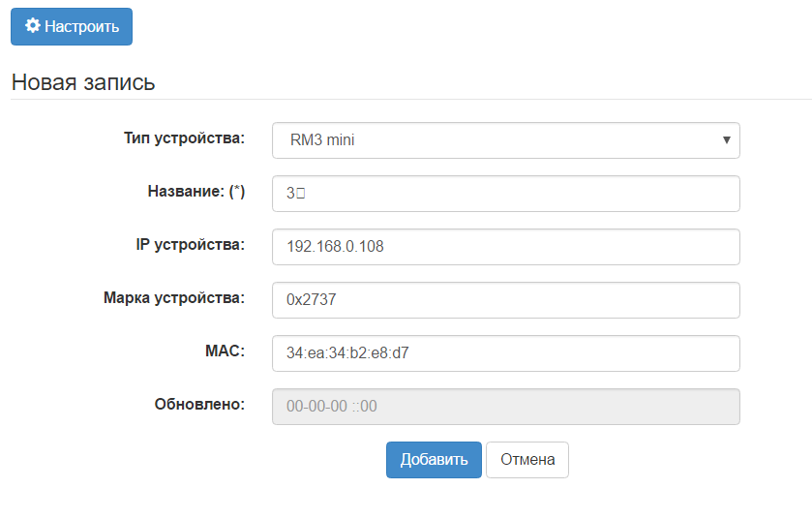Click the Марка устройства field containing 0x2737
812x519 pixels.
click(x=505, y=300)
